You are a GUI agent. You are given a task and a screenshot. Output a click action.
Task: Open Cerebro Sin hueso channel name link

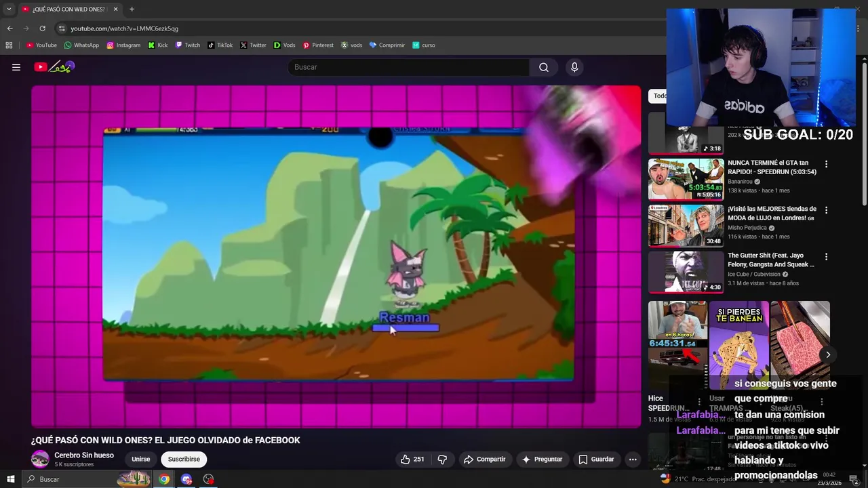[84, 455]
